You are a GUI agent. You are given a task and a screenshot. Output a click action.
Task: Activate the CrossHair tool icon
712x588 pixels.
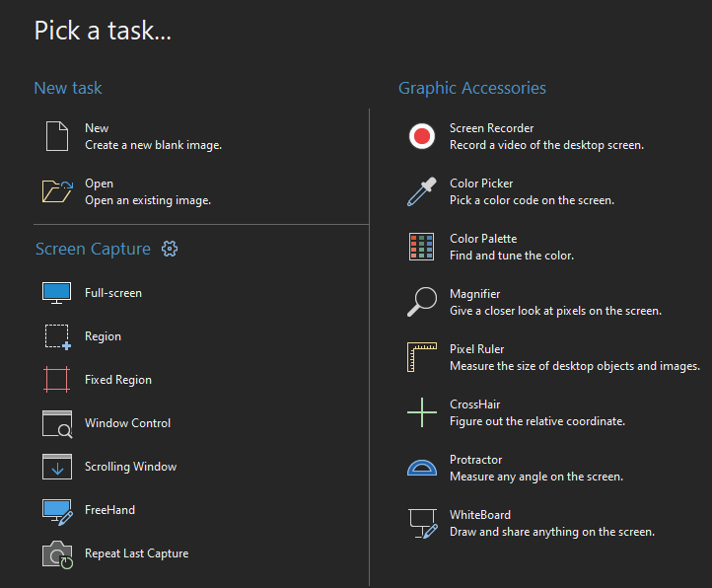422,412
